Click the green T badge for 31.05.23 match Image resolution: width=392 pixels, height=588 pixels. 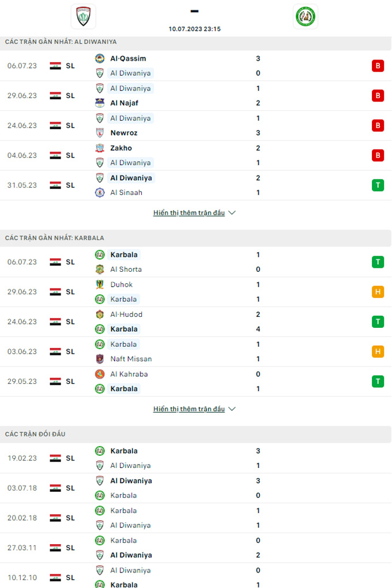click(x=378, y=185)
